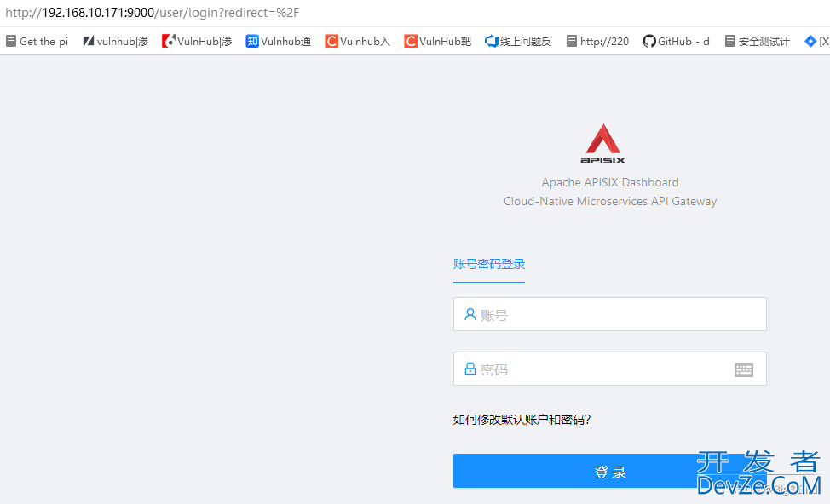Click the lock icon in password field
Screen dimensions: 830x504
(470, 369)
